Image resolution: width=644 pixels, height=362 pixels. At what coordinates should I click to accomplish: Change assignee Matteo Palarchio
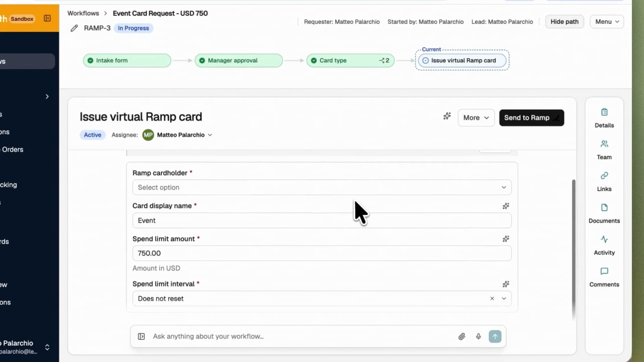(x=177, y=135)
